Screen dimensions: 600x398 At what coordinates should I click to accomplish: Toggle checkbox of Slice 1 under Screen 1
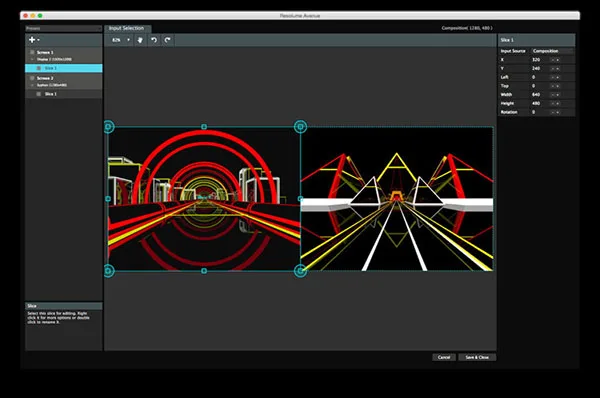[x=39, y=68]
